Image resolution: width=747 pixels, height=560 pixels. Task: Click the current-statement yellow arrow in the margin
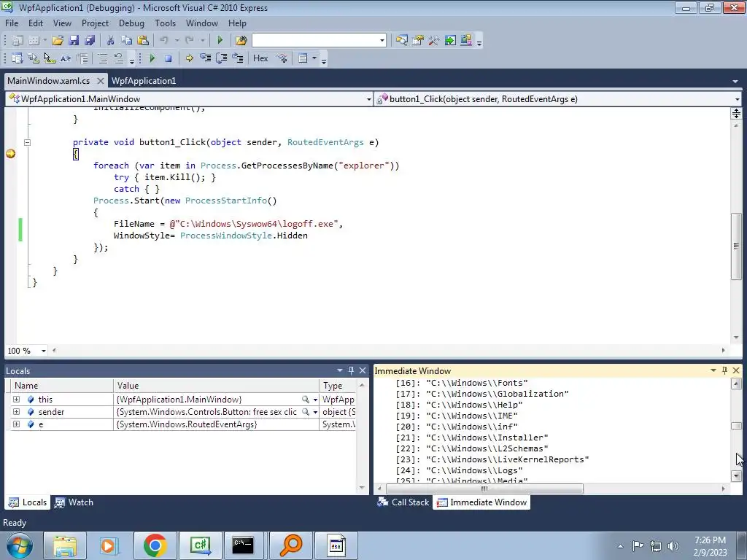(10, 153)
